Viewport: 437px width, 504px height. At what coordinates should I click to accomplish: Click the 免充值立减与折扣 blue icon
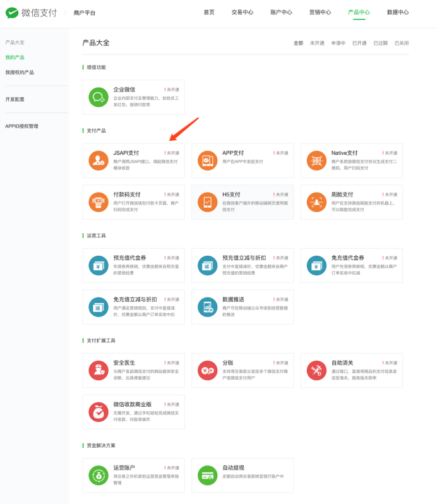(99, 307)
